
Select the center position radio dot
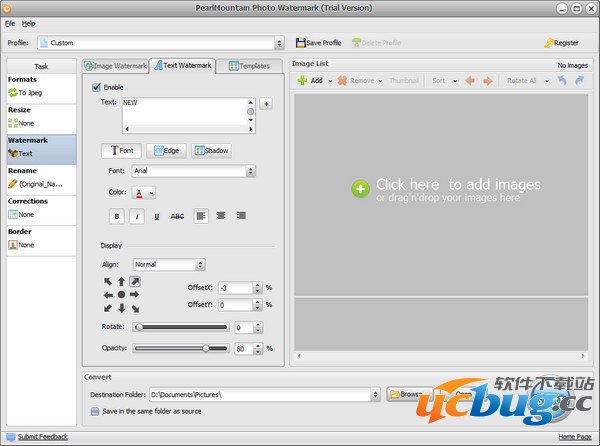point(121,295)
